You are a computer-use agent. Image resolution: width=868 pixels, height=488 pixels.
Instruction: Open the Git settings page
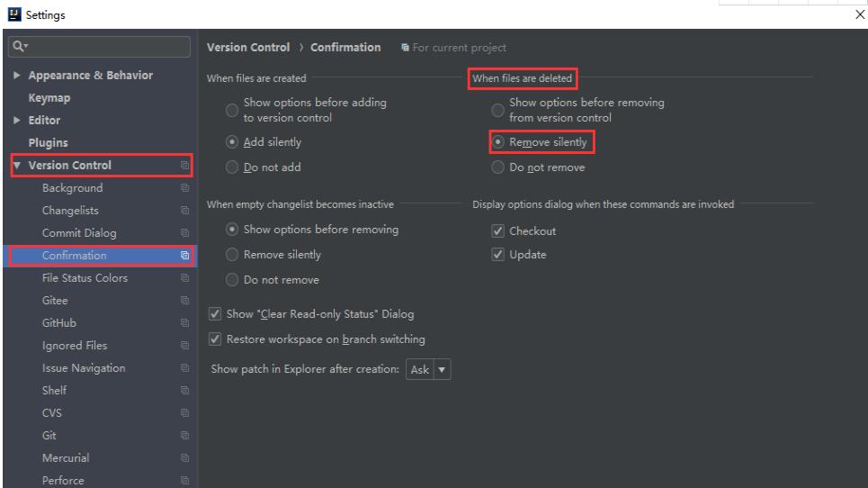coord(51,436)
